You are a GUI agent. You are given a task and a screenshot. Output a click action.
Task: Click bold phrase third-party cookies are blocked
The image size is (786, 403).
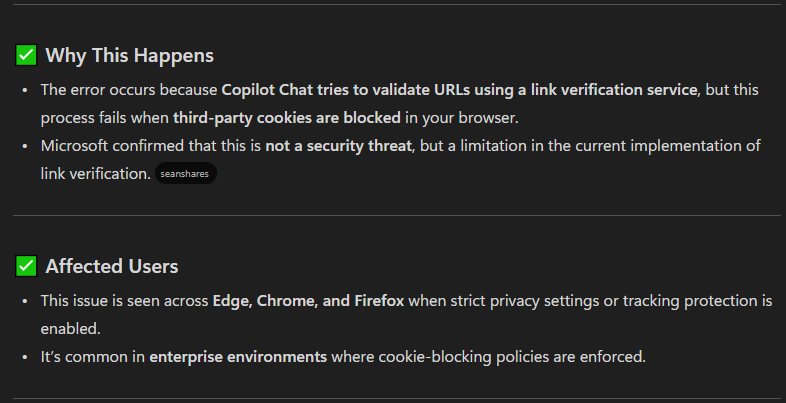287,117
